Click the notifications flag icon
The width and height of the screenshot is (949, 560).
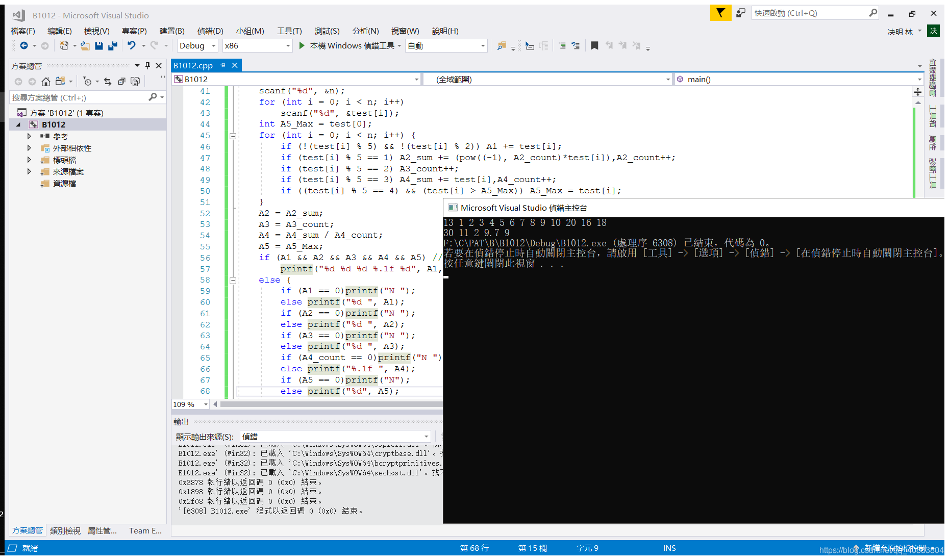[720, 13]
